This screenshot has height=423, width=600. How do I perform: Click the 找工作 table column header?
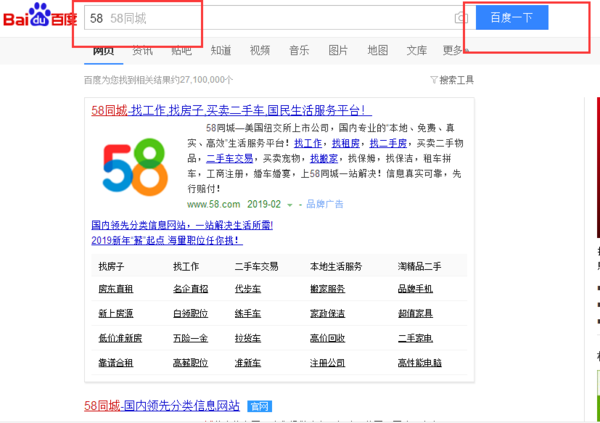[186, 266]
